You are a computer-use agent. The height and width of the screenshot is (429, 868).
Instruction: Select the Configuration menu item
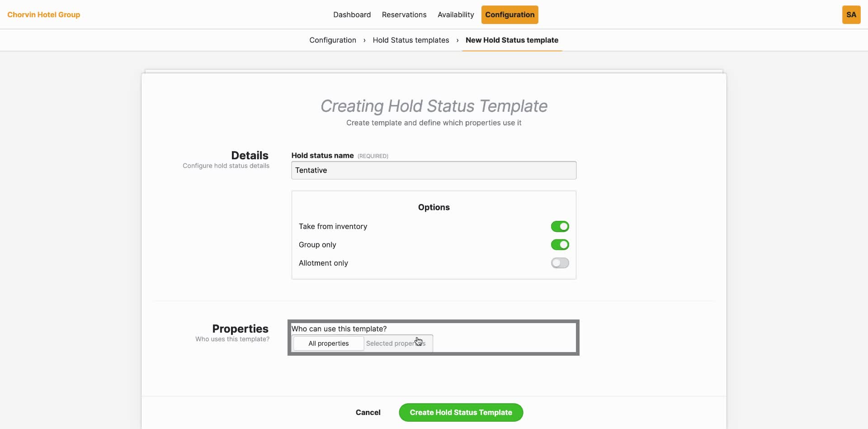pos(509,14)
